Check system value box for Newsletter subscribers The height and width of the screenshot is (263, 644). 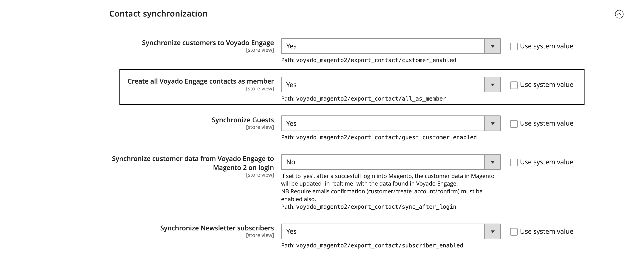click(x=514, y=232)
